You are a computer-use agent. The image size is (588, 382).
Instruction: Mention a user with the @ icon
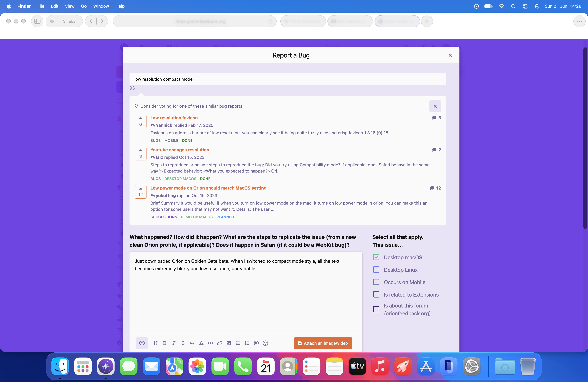click(x=256, y=343)
